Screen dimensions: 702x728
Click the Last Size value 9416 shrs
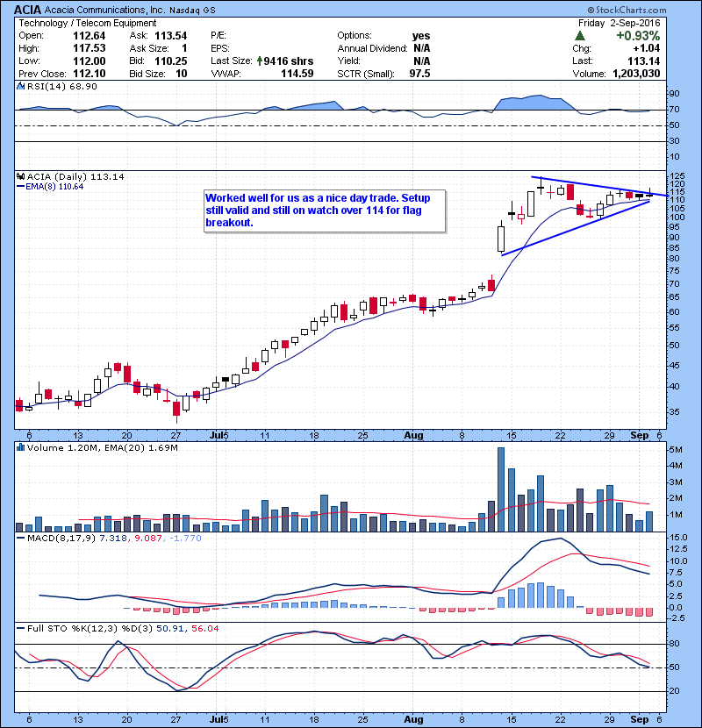[289, 61]
